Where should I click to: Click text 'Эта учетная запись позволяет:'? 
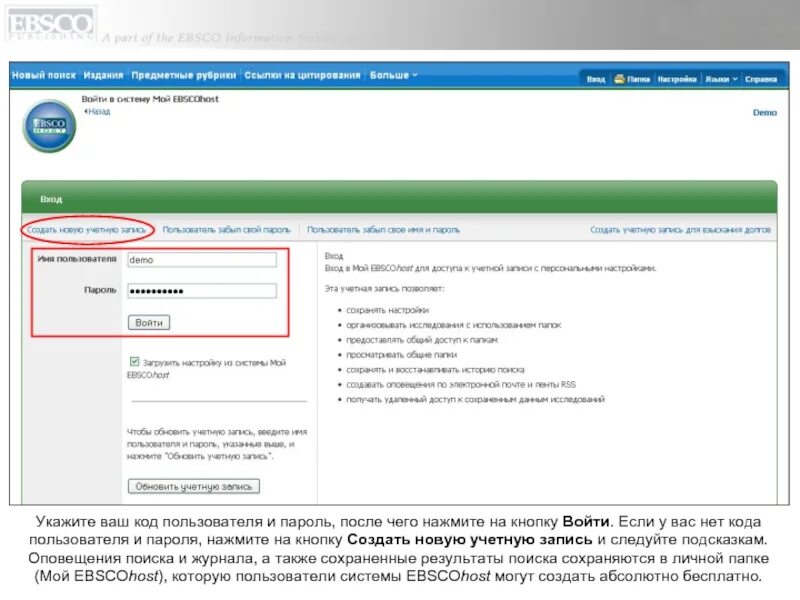(x=384, y=289)
